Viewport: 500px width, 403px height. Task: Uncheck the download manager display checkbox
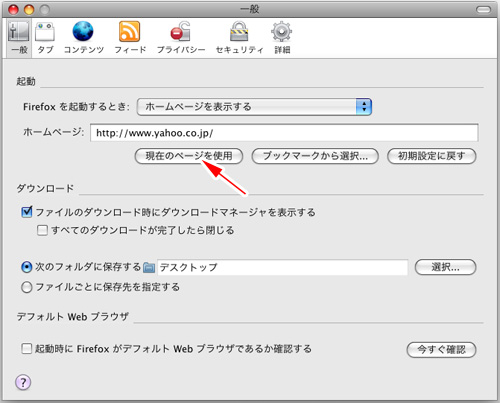pyautogui.click(x=27, y=212)
